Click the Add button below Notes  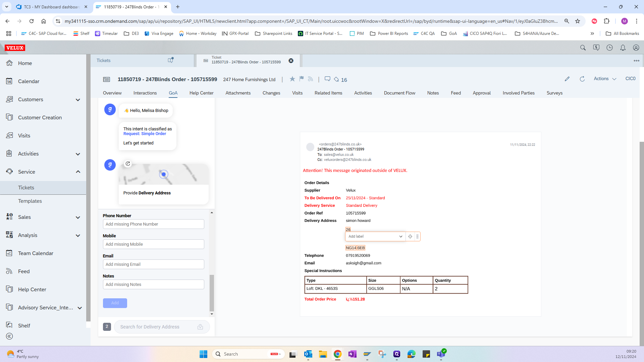pos(115,303)
